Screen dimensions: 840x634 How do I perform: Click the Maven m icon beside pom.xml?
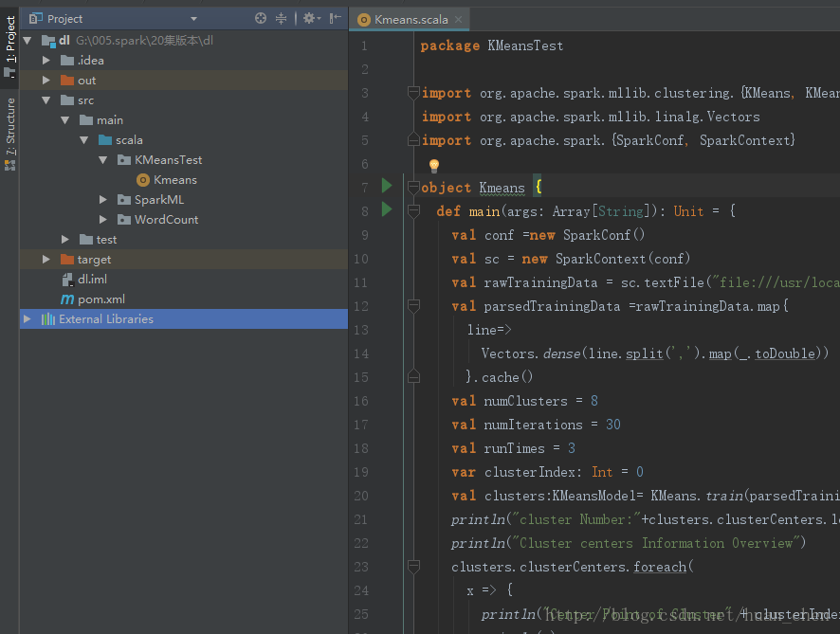click(67, 299)
